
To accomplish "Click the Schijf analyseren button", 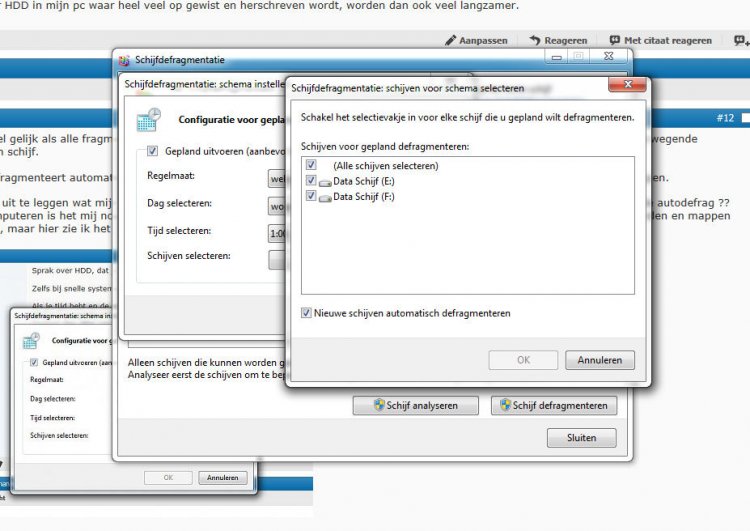I will click(x=416, y=405).
